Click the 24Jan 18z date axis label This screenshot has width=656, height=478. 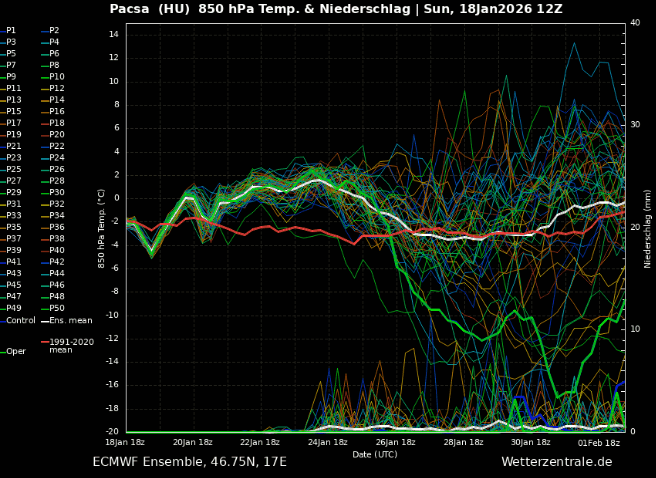tap(328, 442)
